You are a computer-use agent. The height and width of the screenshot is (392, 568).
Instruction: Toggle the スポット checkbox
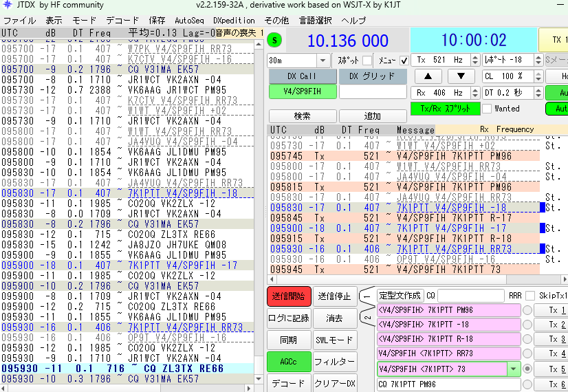pyautogui.click(x=367, y=60)
